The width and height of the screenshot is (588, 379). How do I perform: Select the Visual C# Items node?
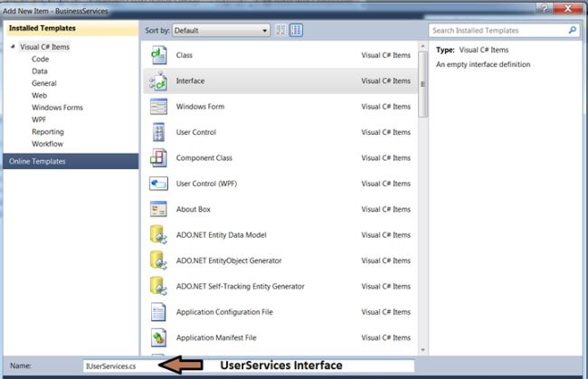pyautogui.click(x=44, y=47)
